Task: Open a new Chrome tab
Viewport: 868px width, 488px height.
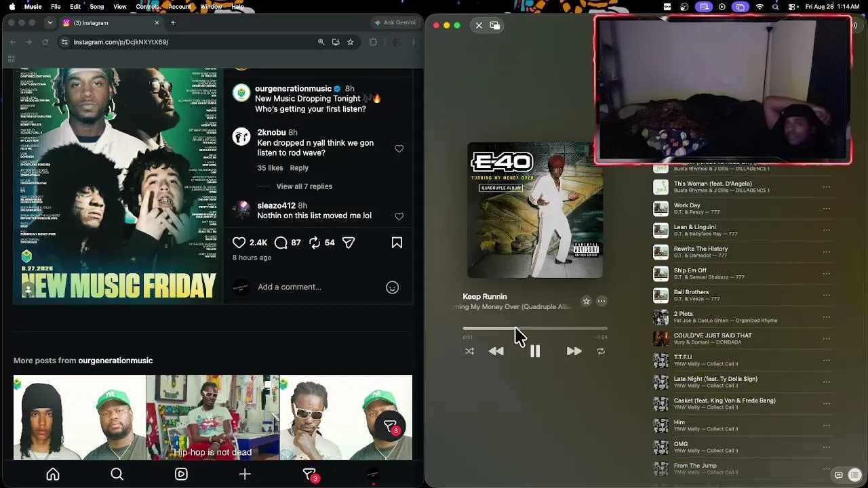Action: pos(173,22)
